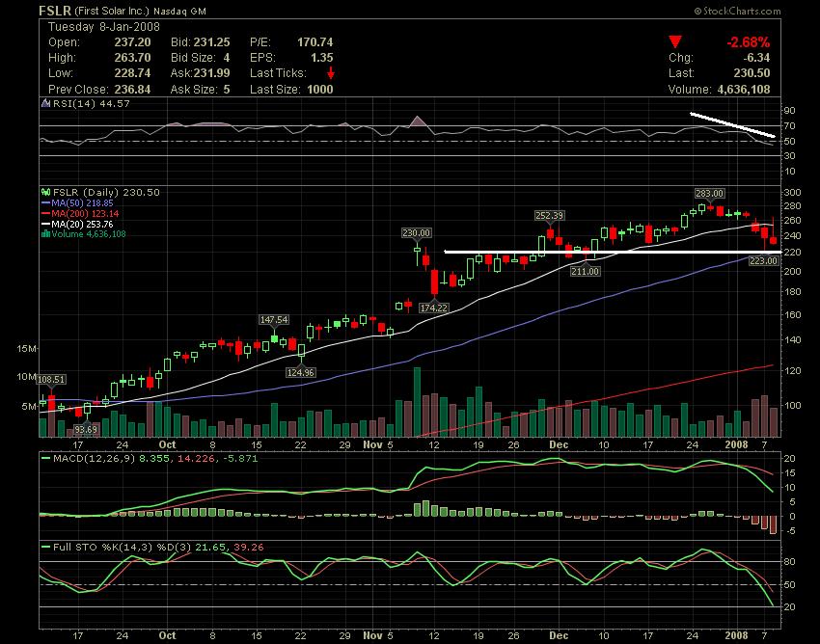Click the 147.54 price callout
The height and width of the screenshot is (644, 820).
274,319
